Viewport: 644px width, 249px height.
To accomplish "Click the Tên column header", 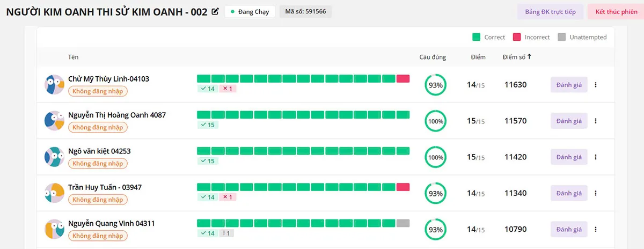I will click(x=73, y=57).
